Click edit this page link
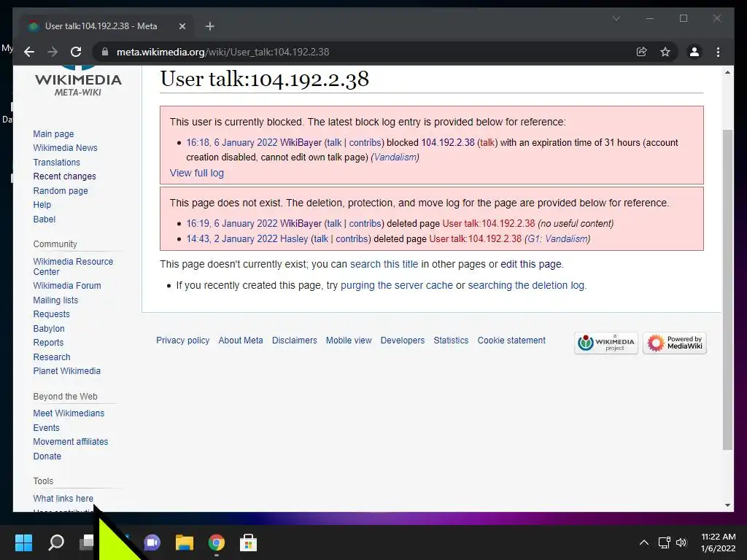The height and width of the screenshot is (560, 747). 531,264
